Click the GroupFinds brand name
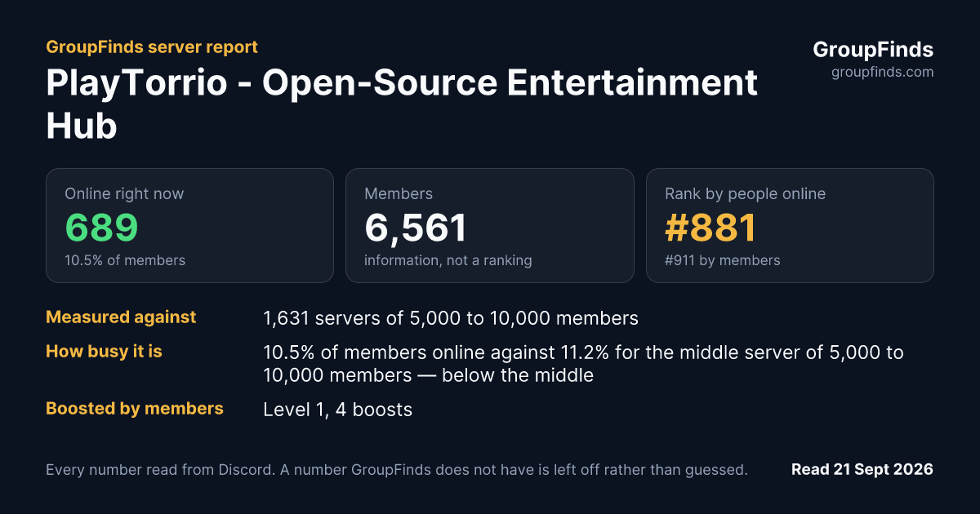The width and height of the screenshot is (980, 514). (x=873, y=50)
